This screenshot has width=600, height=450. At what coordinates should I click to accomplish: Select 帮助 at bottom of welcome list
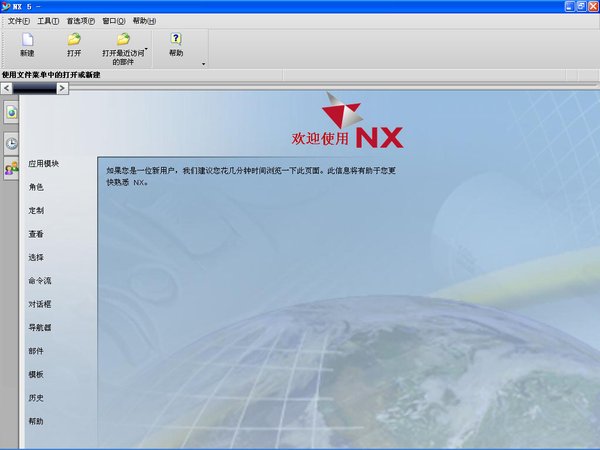[x=36, y=421]
